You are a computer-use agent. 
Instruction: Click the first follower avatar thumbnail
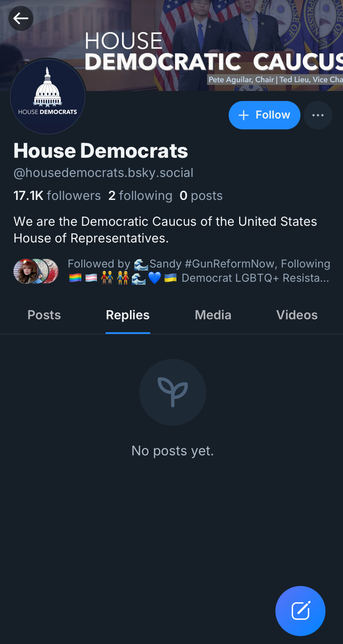pos(25,271)
